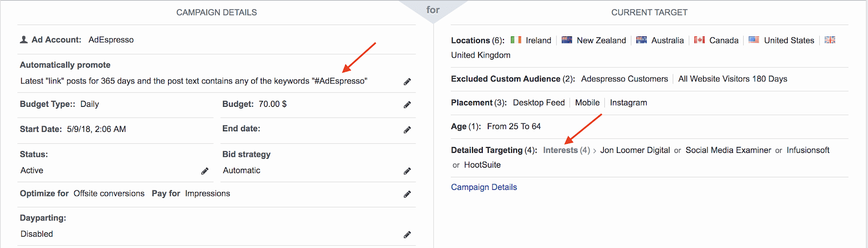Click the Adespresso Customers excluded audience
The height and width of the screenshot is (248, 868).
pos(624,79)
